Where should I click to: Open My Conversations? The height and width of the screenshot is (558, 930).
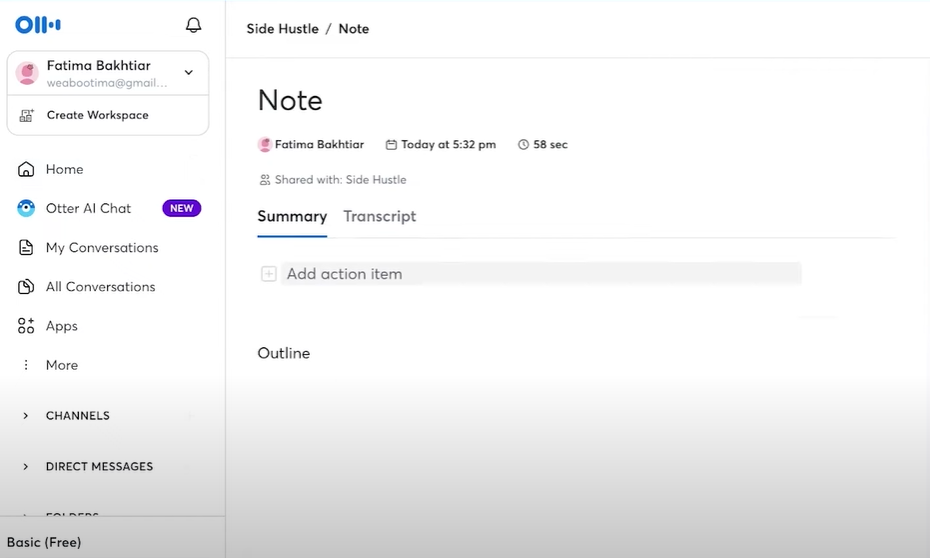click(102, 247)
